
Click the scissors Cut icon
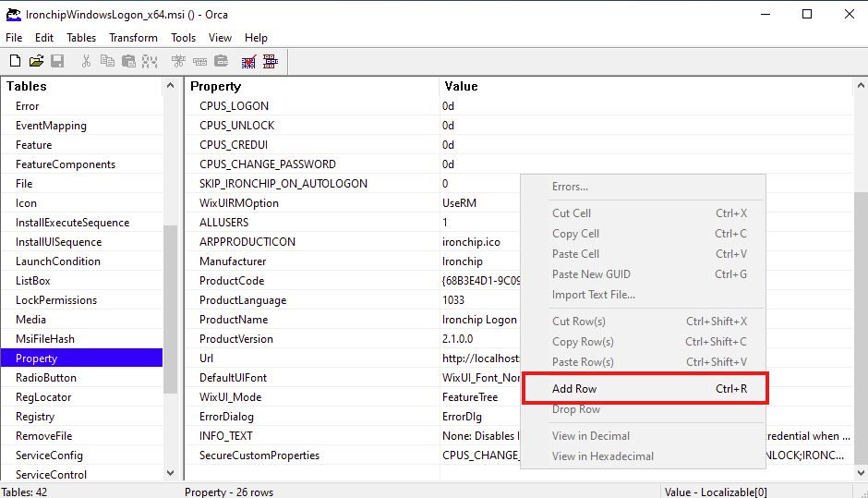click(x=86, y=62)
